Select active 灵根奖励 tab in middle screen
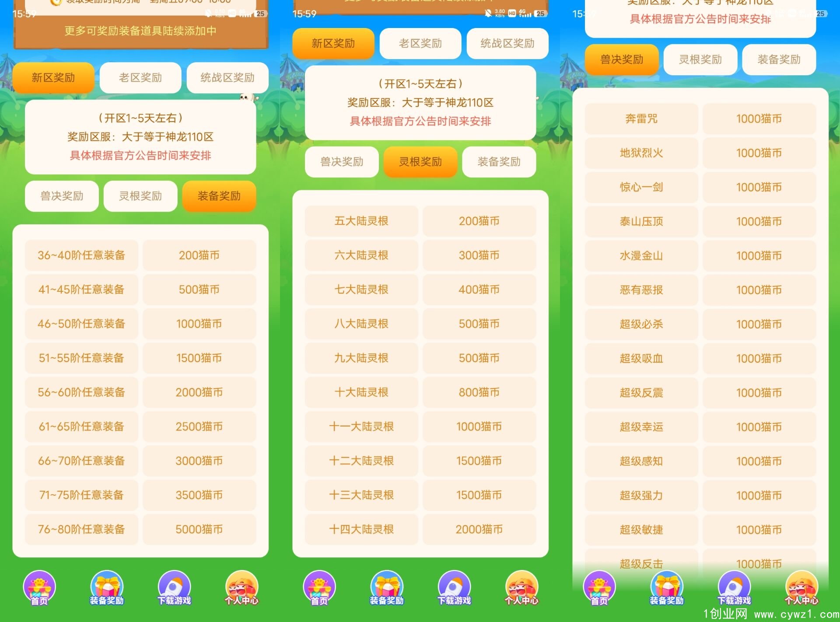840x622 pixels. pos(420,162)
